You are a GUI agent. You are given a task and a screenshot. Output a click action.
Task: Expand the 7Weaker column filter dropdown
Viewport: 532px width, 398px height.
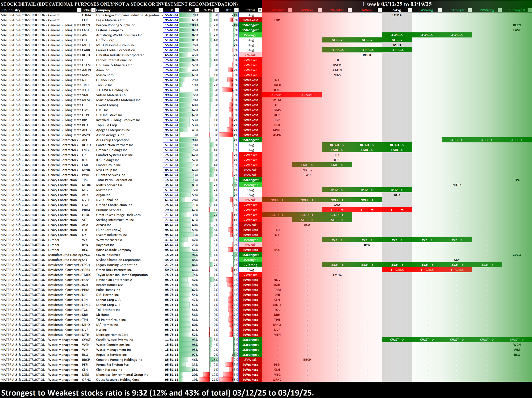[x=350, y=10]
